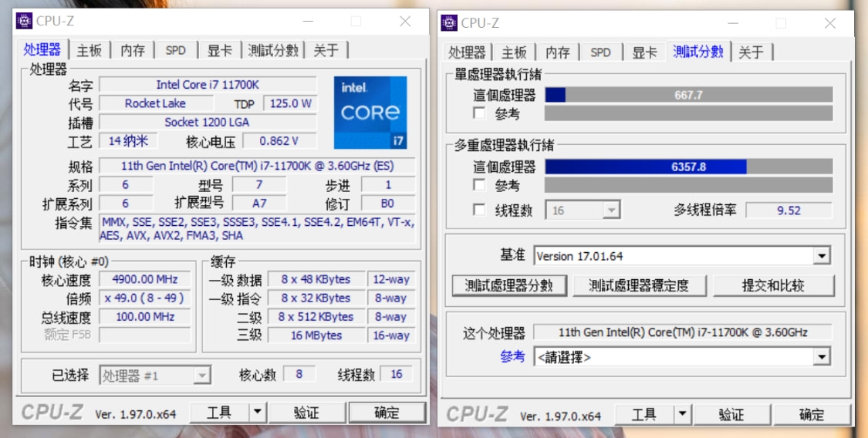The width and height of the screenshot is (868, 438).
Task: Expand 工具 dropdown arrow in the right window
Action: click(x=683, y=414)
